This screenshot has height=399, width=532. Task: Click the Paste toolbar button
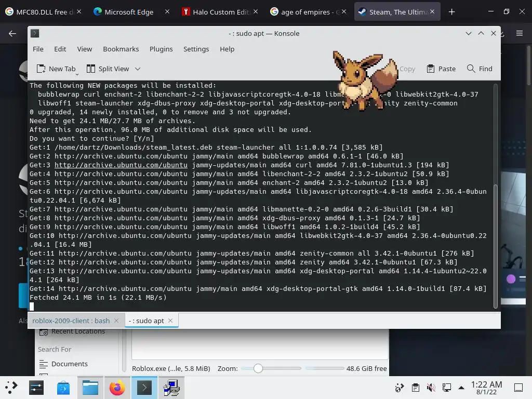[x=441, y=69]
